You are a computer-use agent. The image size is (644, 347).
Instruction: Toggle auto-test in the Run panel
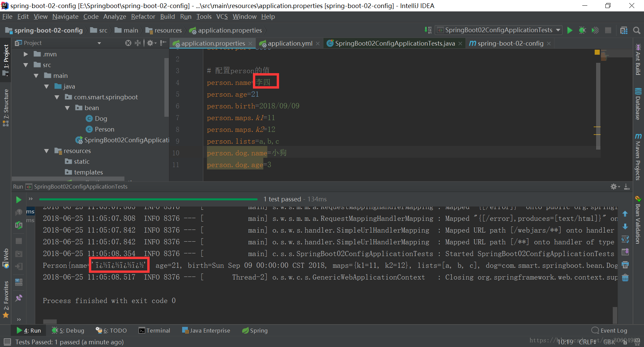[18, 225]
